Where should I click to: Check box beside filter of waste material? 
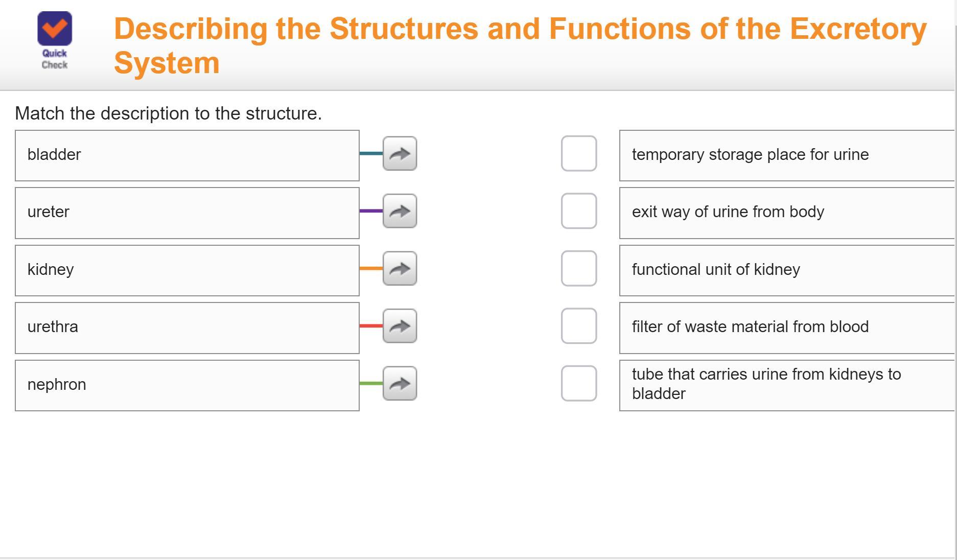[578, 326]
